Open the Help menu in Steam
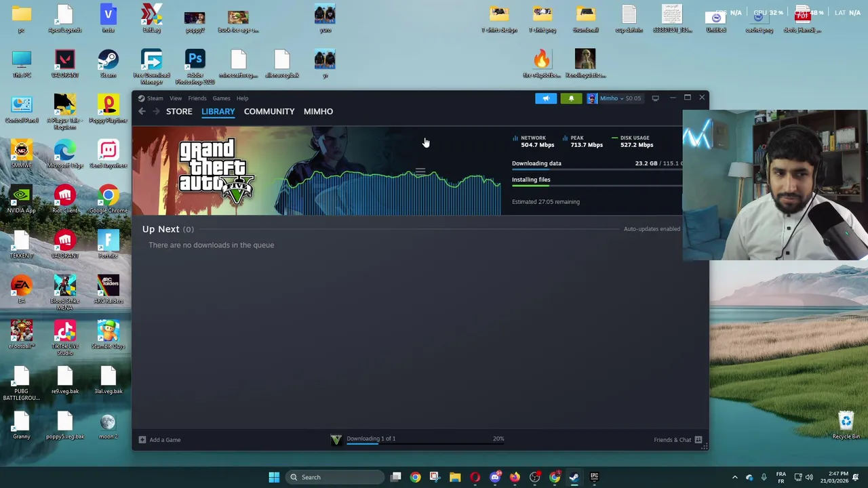Screen dimensions: 868x488 coord(242,98)
